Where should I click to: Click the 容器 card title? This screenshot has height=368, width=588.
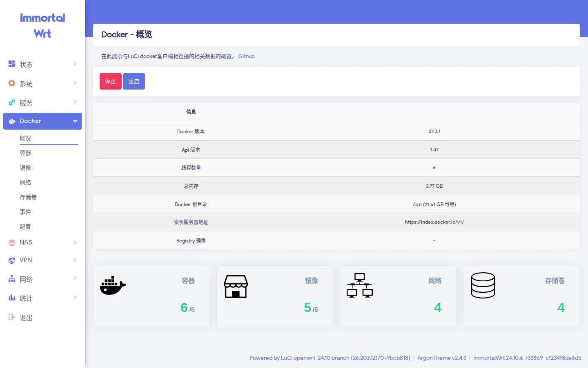(x=188, y=280)
